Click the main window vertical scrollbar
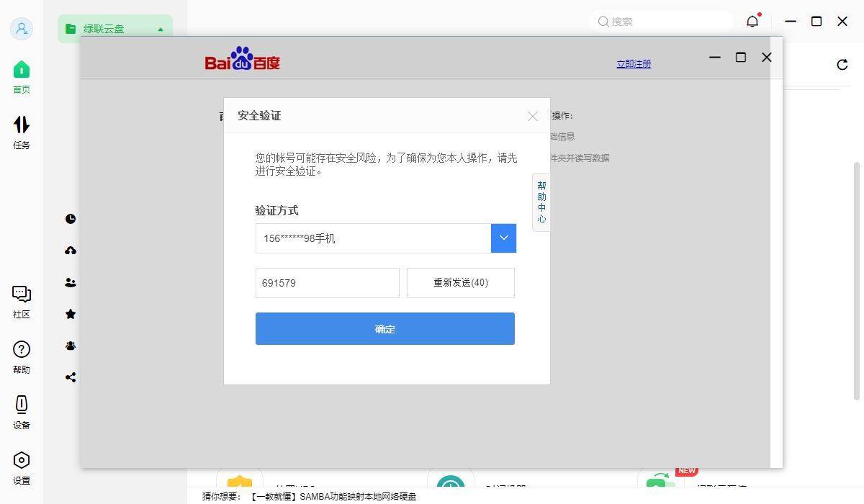Viewport: 864px width, 504px height. point(857,281)
